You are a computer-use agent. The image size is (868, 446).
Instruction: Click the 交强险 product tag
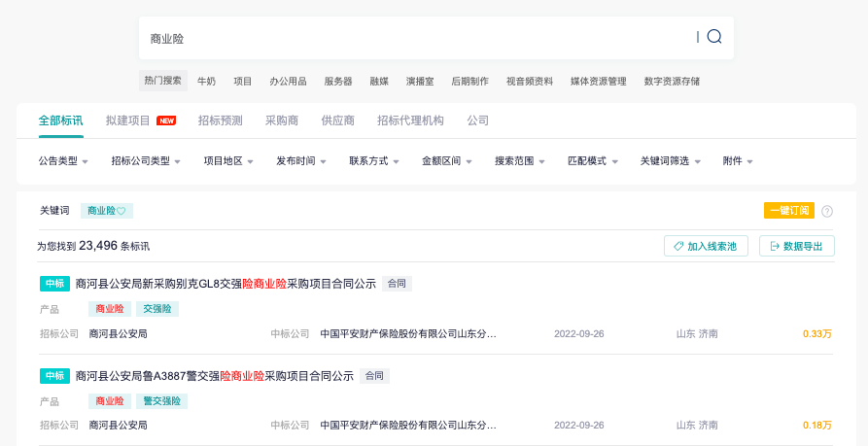[x=157, y=309]
